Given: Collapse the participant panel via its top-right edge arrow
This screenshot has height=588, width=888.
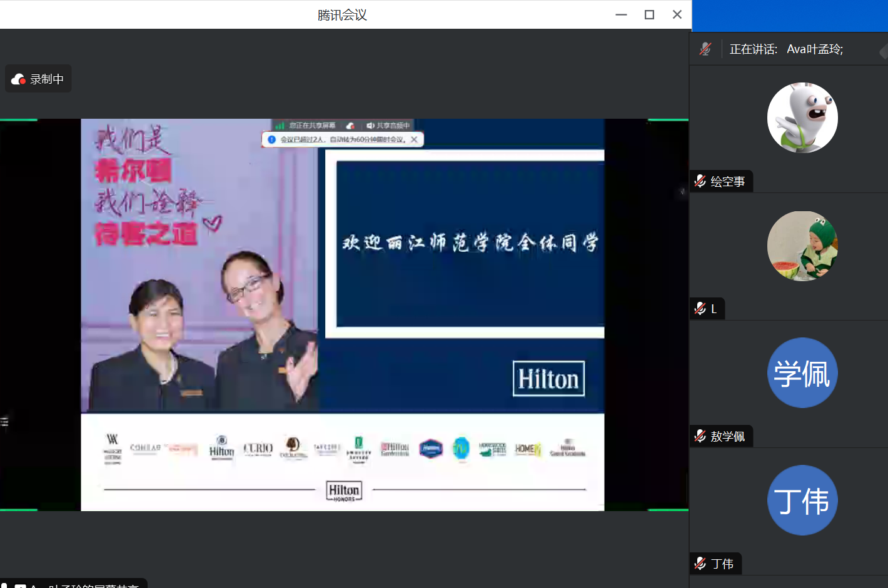Looking at the screenshot, I should click(x=883, y=51).
